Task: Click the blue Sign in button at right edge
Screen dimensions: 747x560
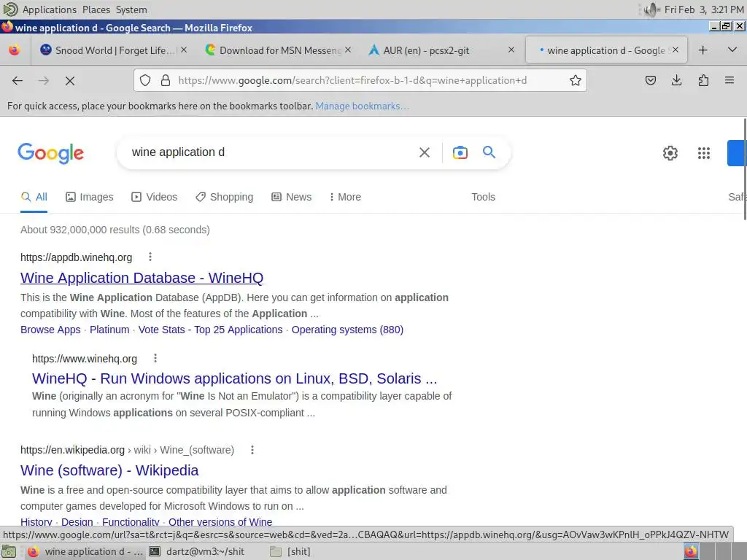Action: point(737,153)
